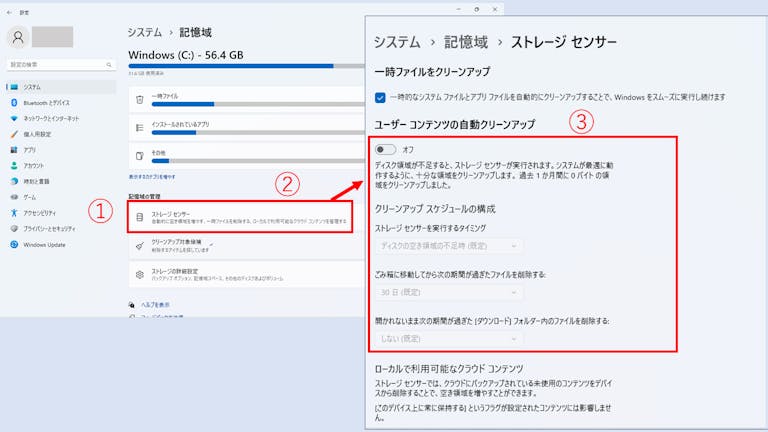This screenshot has height=432, width=768.
Task: Open the ヘルプを表示 link
Action: (x=155, y=305)
